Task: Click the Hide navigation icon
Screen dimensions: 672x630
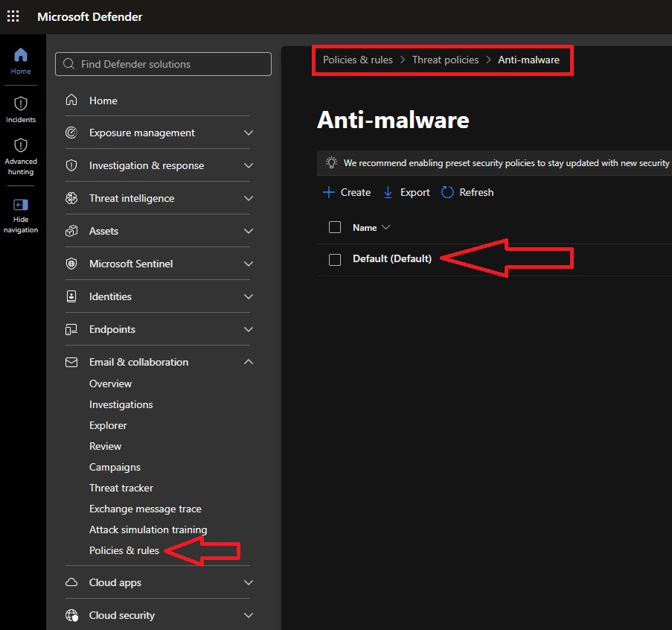Action: [x=21, y=205]
